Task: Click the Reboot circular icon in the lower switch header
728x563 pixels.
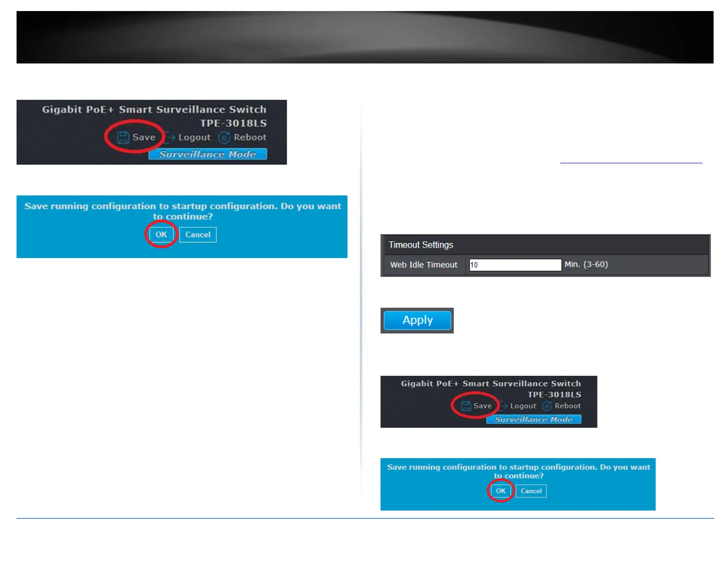Action: click(x=547, y=406)
